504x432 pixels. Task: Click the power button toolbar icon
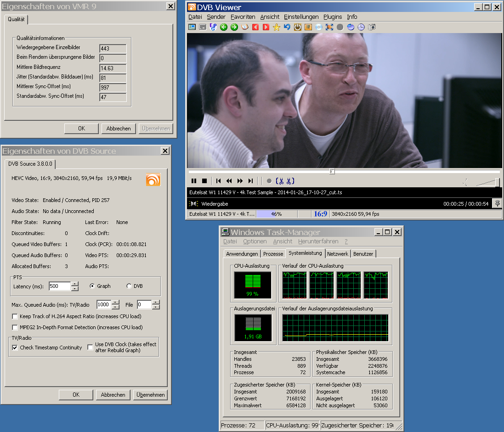click(298, 27)
